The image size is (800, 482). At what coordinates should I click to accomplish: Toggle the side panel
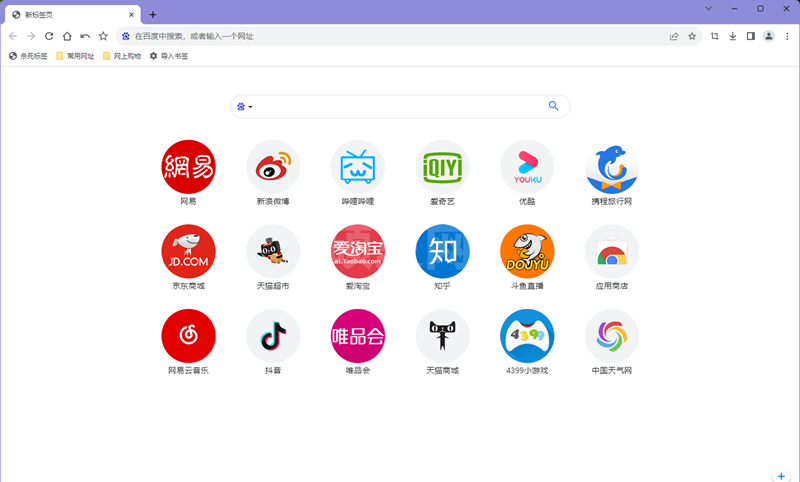point(751,36)
